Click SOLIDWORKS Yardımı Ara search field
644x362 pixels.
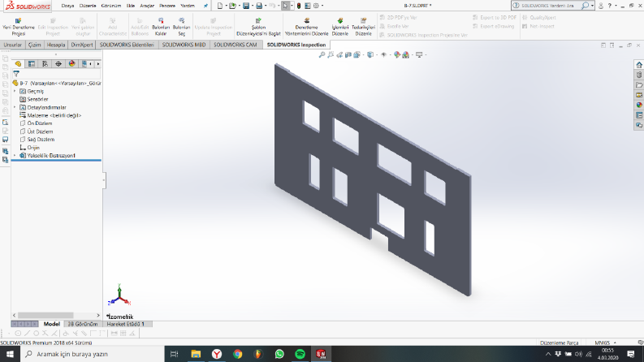(547, 6)
